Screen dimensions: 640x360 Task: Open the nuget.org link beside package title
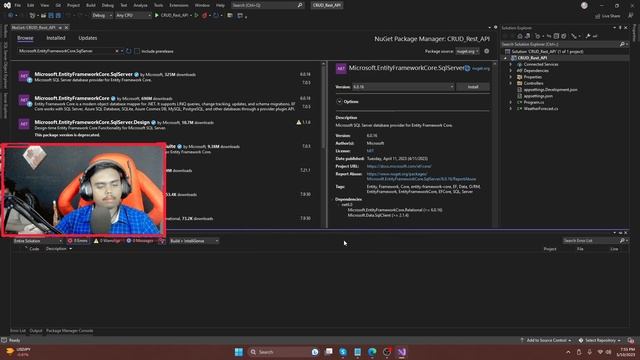pos(481,69)
